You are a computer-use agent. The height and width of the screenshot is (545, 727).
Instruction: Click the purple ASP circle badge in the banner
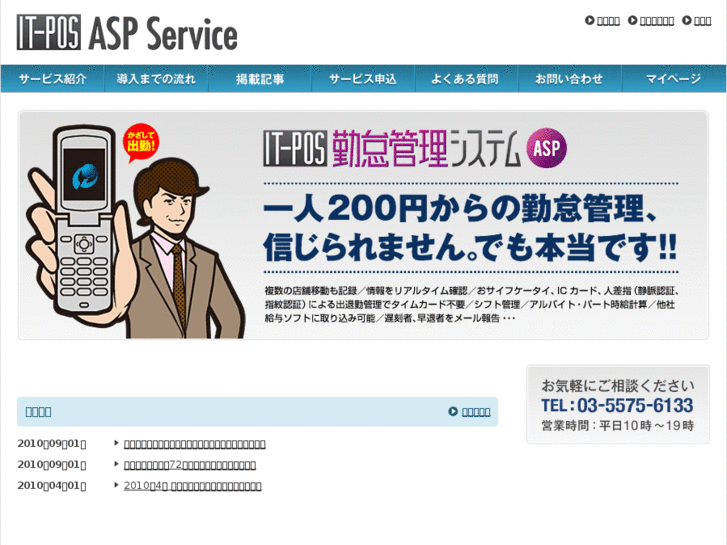tap(547, 148)
